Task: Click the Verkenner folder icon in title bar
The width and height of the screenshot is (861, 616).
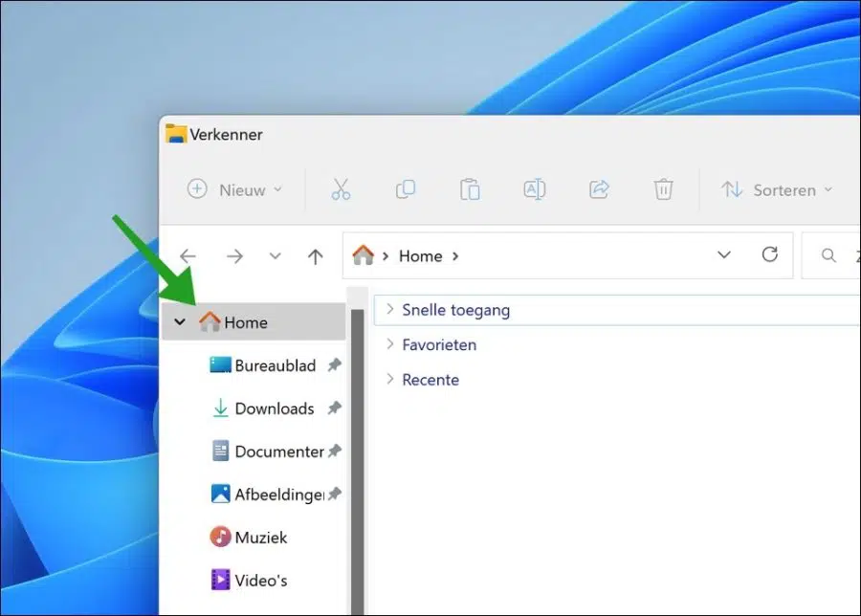Action: [x=176, y=133]
